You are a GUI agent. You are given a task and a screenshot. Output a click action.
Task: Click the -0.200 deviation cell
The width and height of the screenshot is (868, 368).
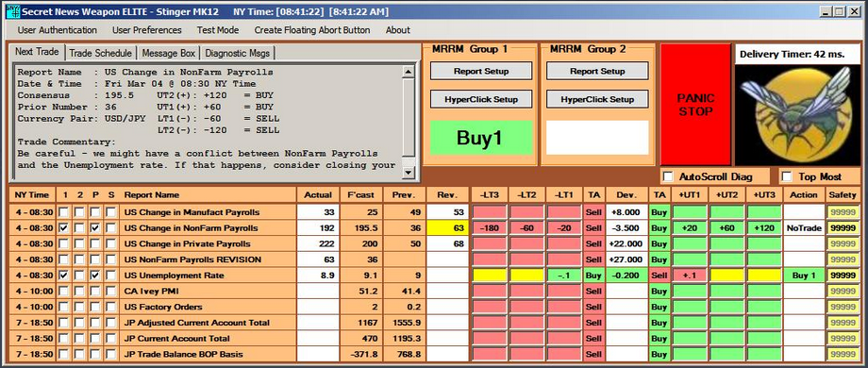click(x=626, y=275)
